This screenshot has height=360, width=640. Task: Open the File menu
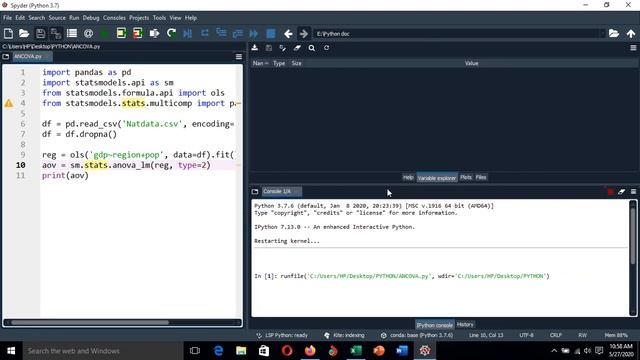7,18
